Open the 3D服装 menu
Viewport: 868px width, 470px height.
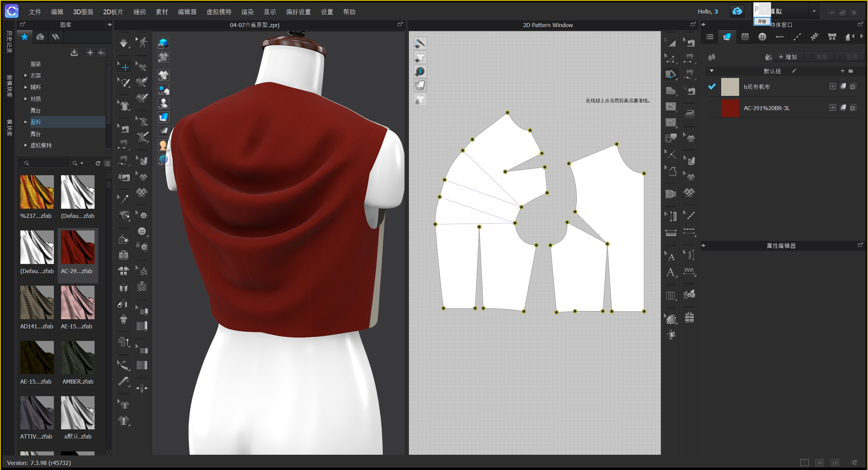83,12
